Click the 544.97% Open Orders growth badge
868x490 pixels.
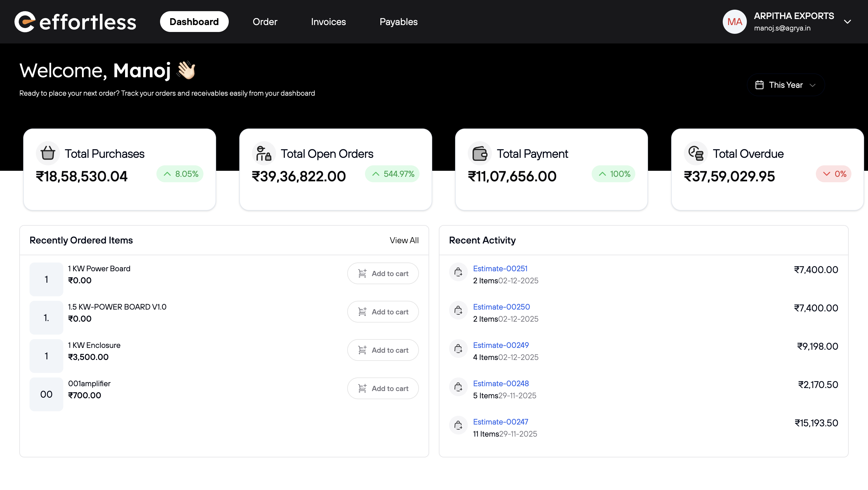click(x=392, y=174)
